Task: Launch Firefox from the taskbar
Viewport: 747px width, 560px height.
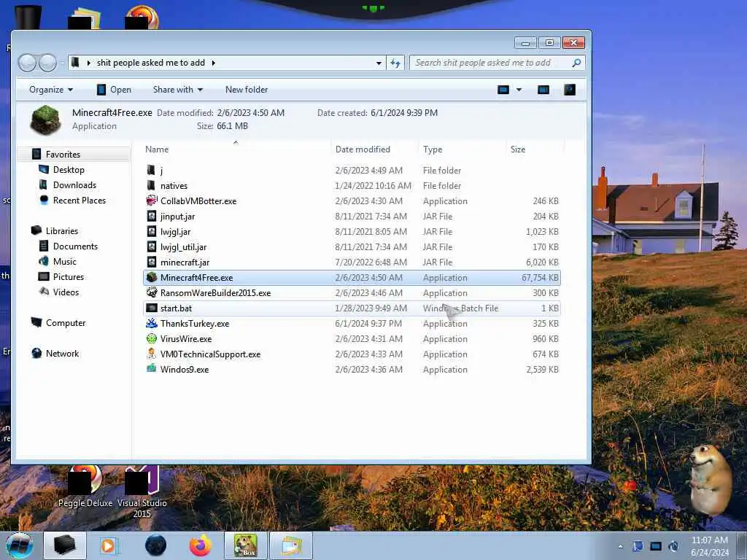Action: 201,545
